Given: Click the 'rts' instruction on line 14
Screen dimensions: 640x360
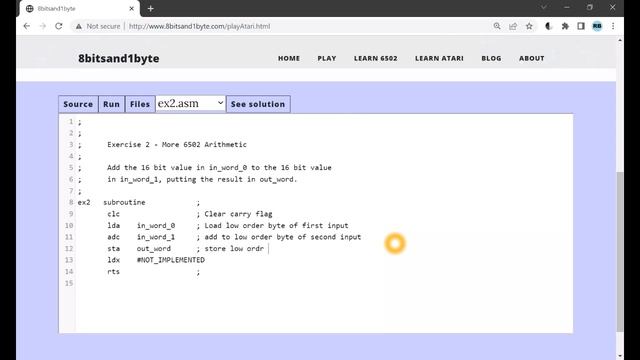Looking at the screenshot, I should coord(113,271).
